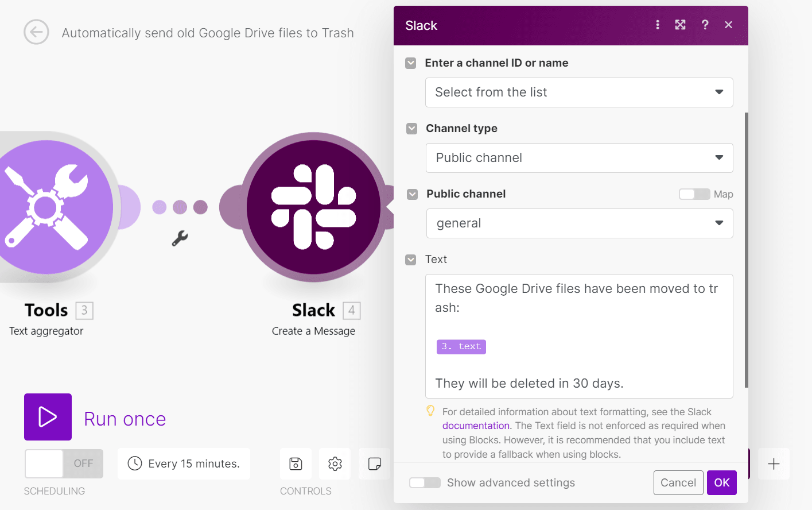Click the Run once play button
This screenshot has width=812, height=510.
[48, 417]
